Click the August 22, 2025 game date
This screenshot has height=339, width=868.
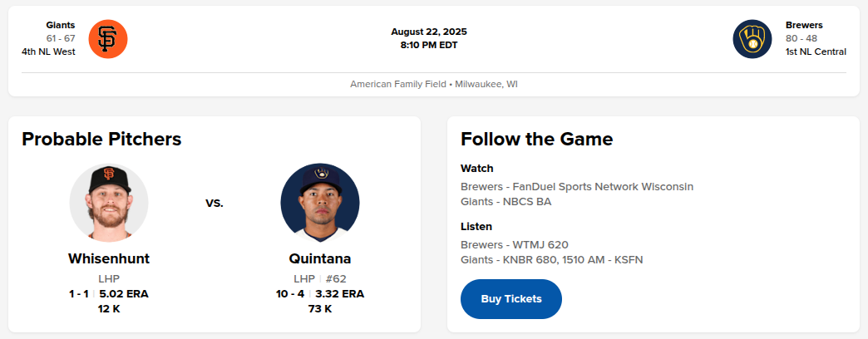point(434,32)
